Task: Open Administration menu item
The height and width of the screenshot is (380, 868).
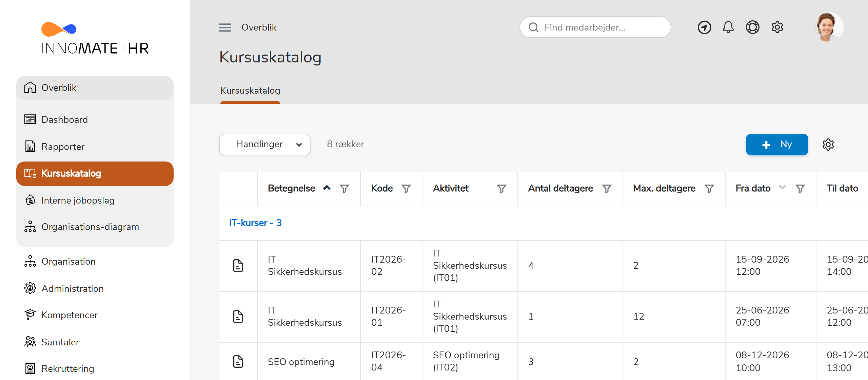Action: [x=95, y=288]
